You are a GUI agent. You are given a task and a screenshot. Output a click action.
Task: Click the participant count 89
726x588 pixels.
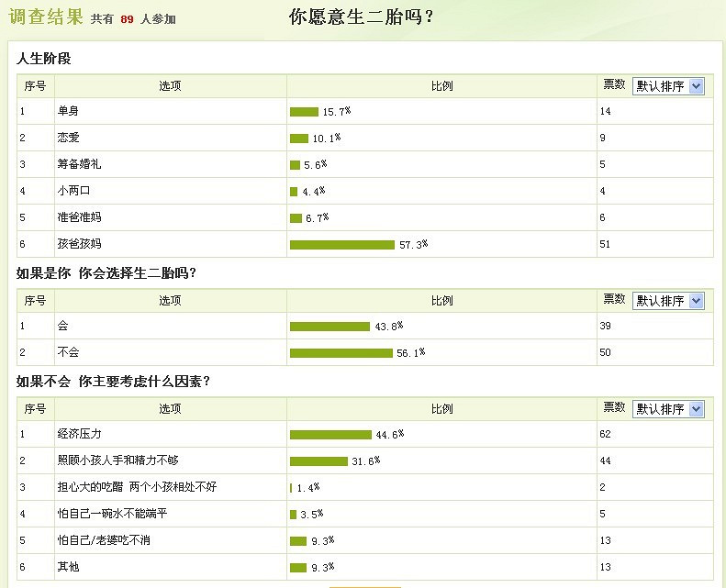click(127, 19)
